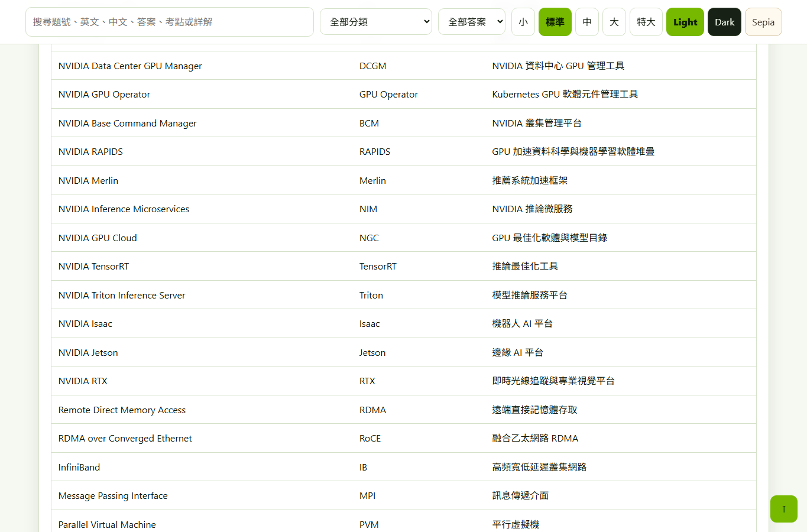Set font size to 中

587,22
